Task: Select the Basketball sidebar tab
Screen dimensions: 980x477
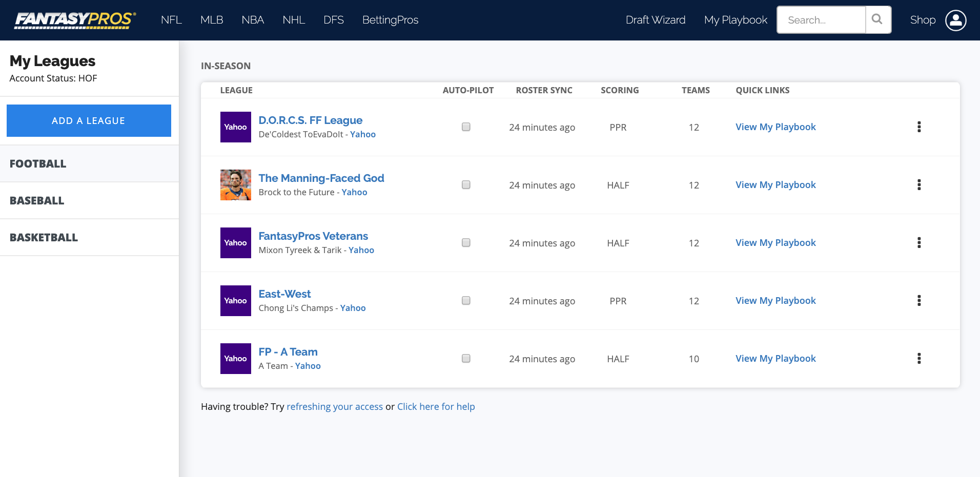Action: tap(89, 238)
